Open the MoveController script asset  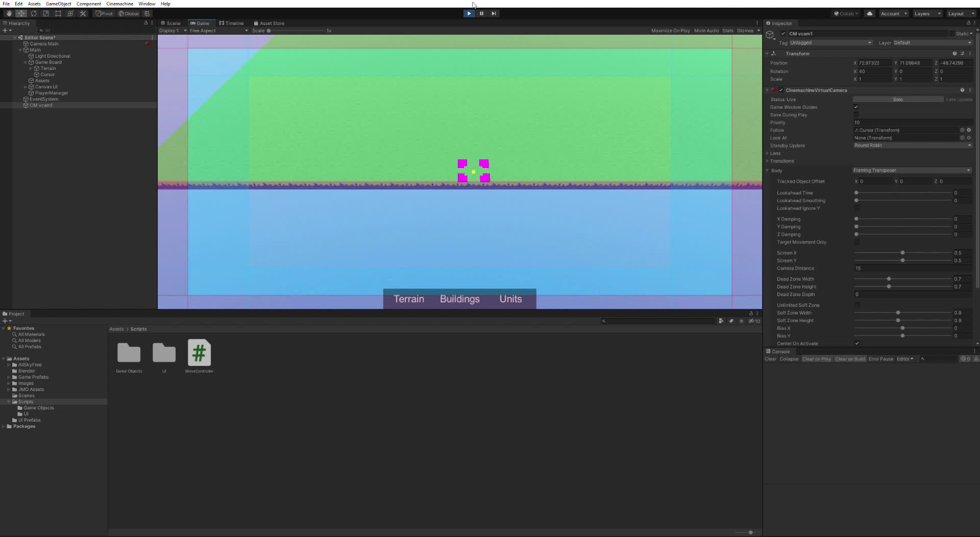click(199, 353)
